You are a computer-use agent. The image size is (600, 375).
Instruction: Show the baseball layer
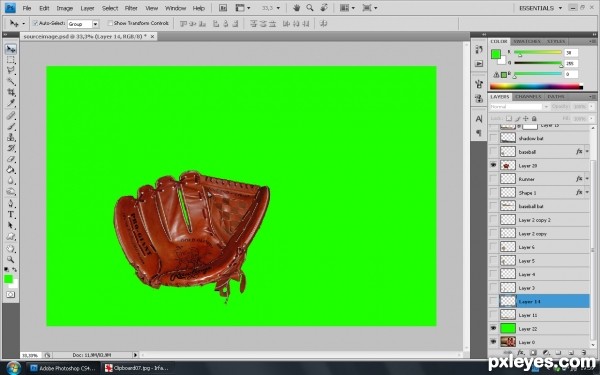click(x=493, y=152)
